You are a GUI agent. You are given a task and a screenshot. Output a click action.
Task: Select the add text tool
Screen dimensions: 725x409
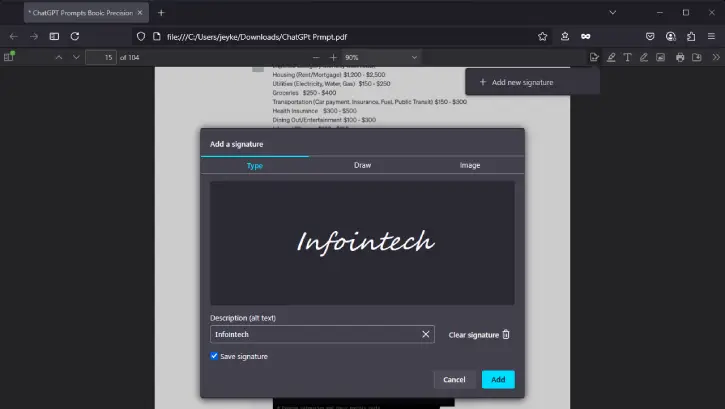pos(627,57)
